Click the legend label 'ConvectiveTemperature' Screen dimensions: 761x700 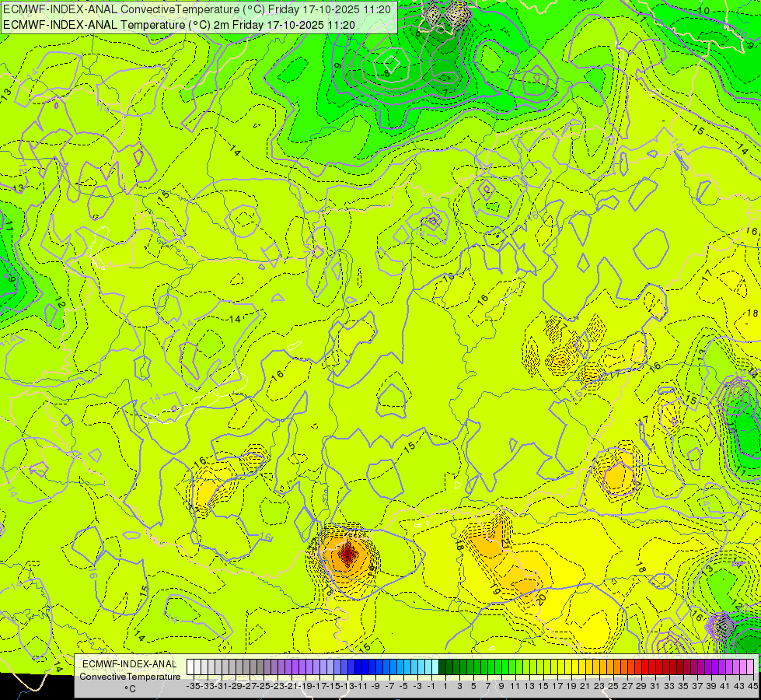(130, 676)
